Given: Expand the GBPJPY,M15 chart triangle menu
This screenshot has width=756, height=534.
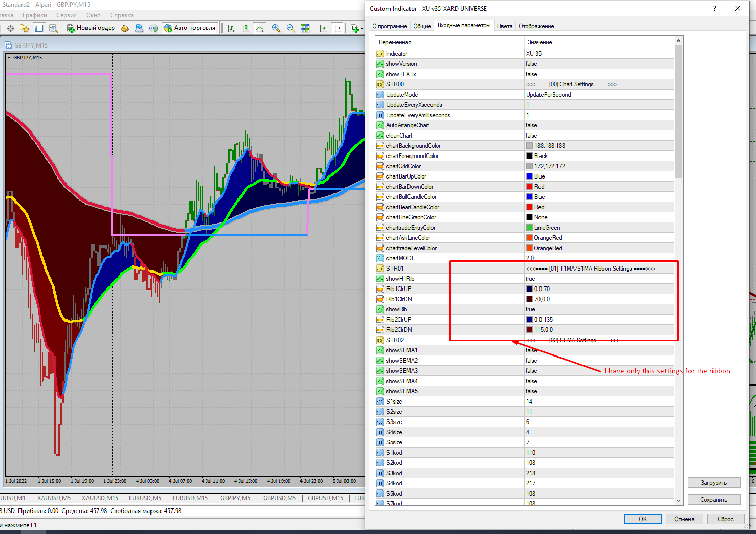Looking at the screenshot, I should click(x=9, y=58).
